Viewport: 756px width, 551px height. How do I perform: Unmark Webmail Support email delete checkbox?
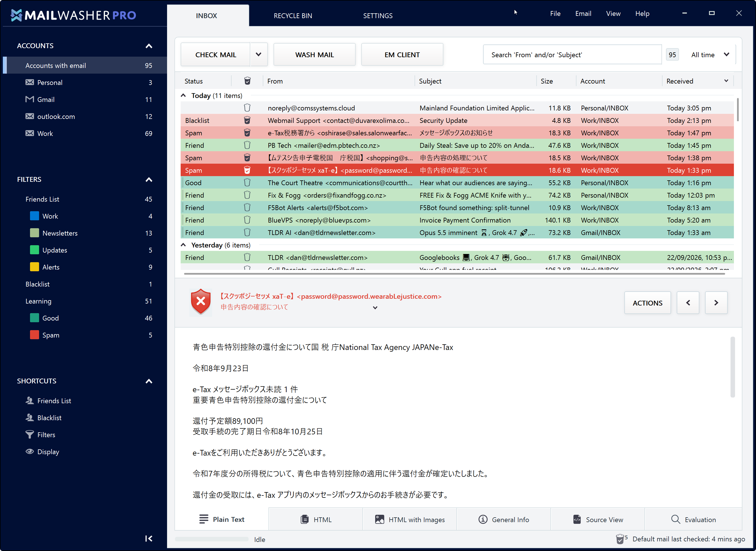tap(247, 120)
